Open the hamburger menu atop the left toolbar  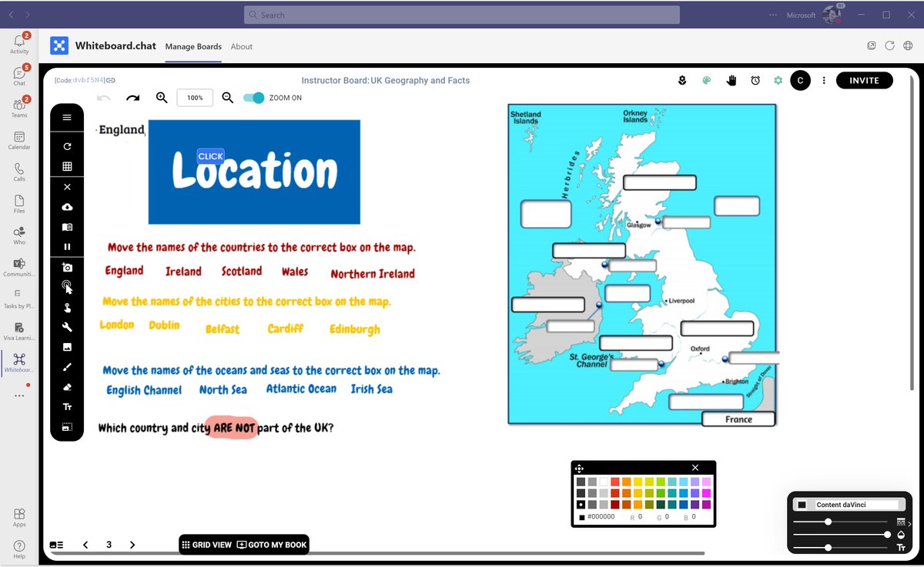[67, 117]
